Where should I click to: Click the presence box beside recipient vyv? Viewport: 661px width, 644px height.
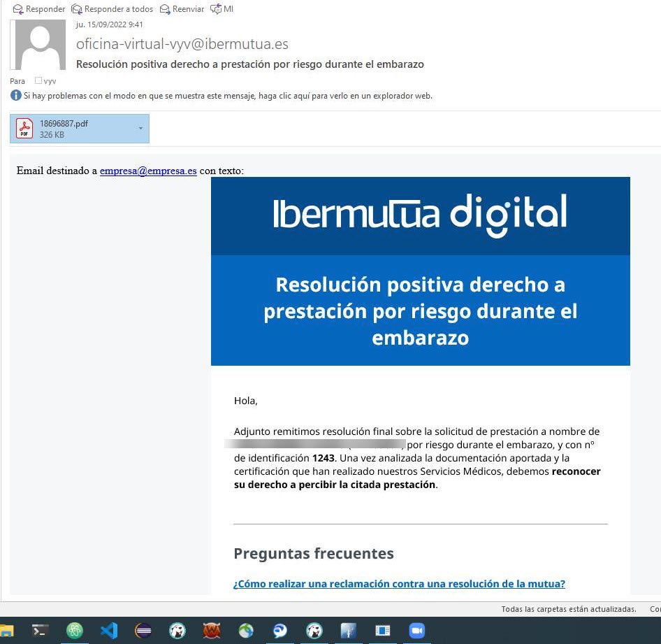tap(38, 80)
